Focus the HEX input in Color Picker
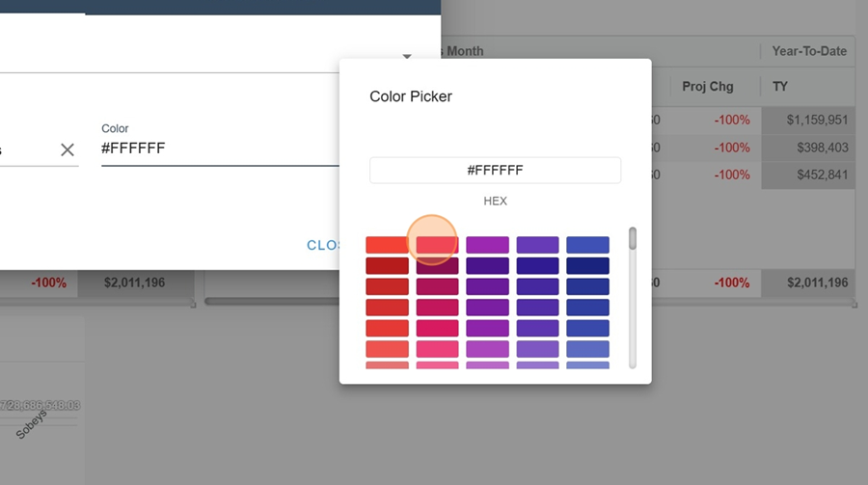The height and width of the screenshot is (485, 868). [x=495, y=171]
